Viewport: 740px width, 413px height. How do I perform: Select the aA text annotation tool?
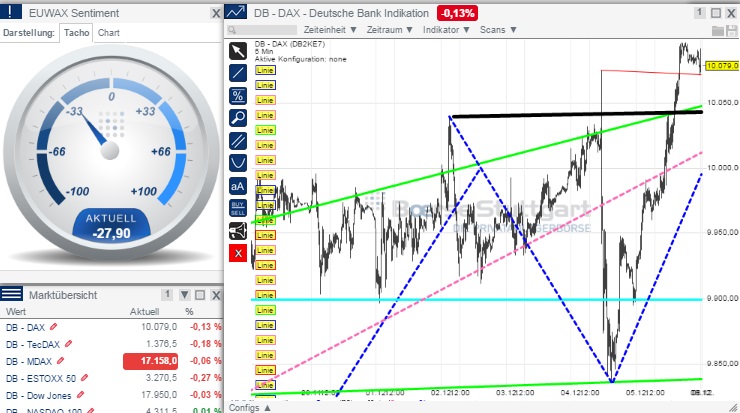[238, 186]
